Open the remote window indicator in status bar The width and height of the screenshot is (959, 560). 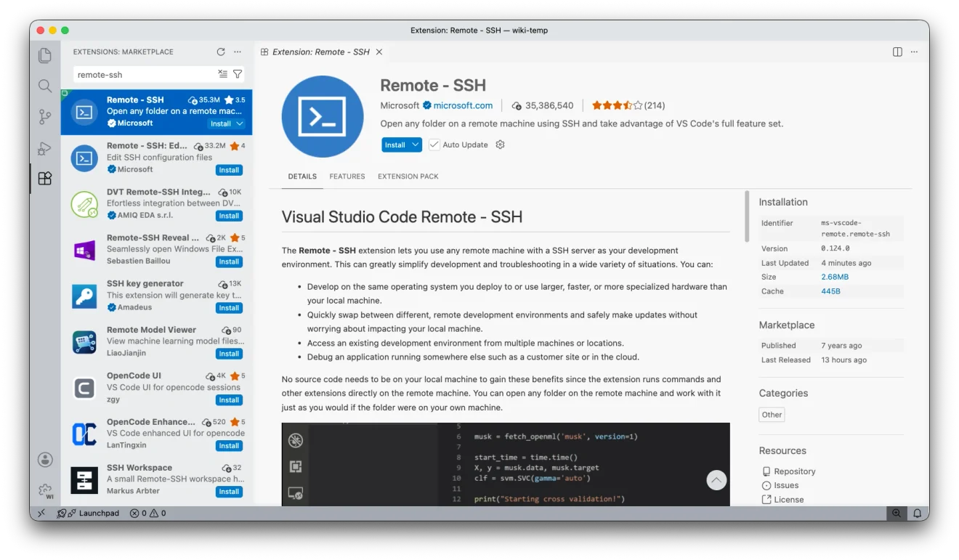click(41, 513)
